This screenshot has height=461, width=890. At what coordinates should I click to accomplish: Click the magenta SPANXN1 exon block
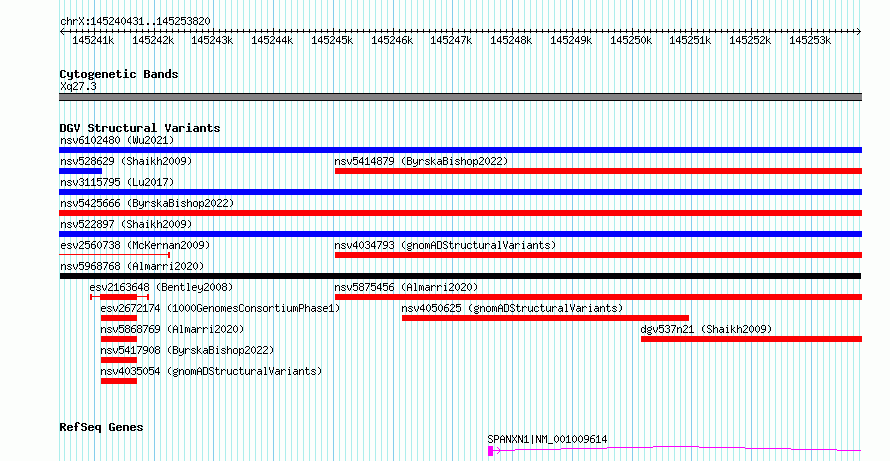490,451
